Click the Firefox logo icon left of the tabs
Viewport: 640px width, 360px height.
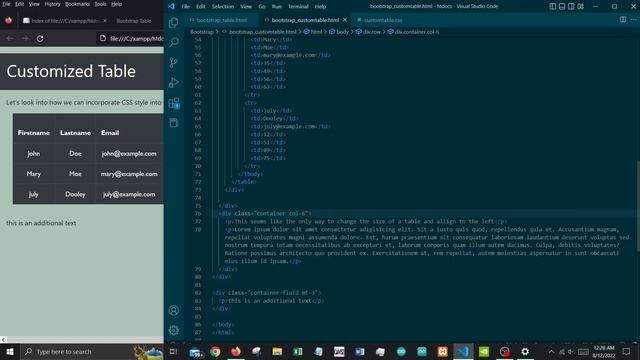8,20
